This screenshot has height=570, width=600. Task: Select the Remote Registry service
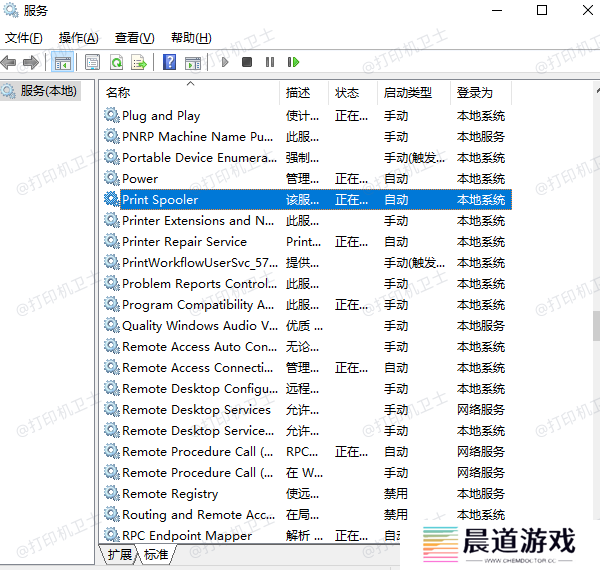pos(307,493)
